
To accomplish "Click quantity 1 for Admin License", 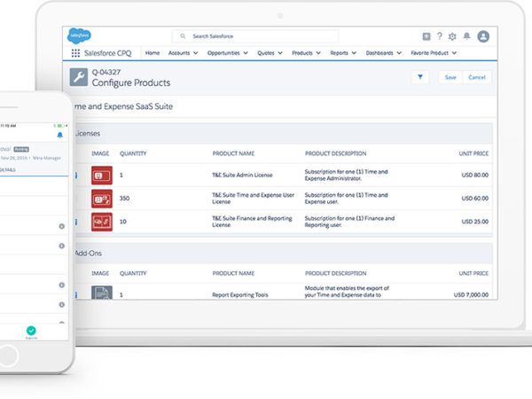I will [x=121, y=175].
